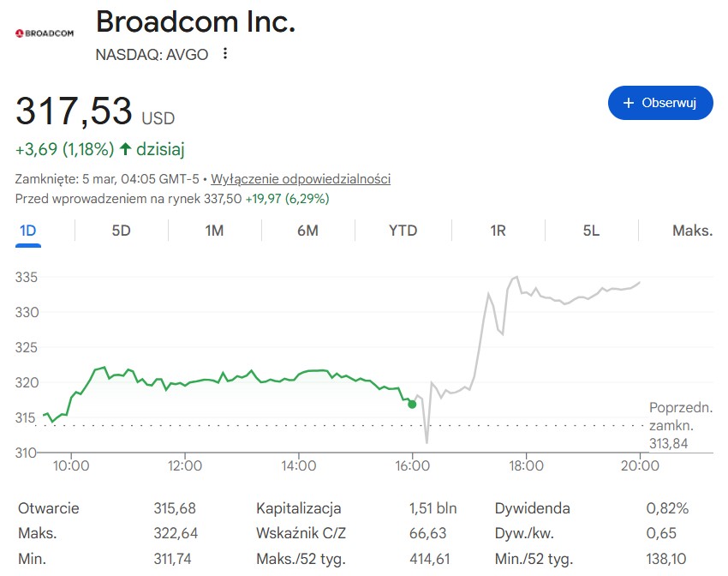Open the Wyłączenie odpowiedzialności link

point(301,179)
